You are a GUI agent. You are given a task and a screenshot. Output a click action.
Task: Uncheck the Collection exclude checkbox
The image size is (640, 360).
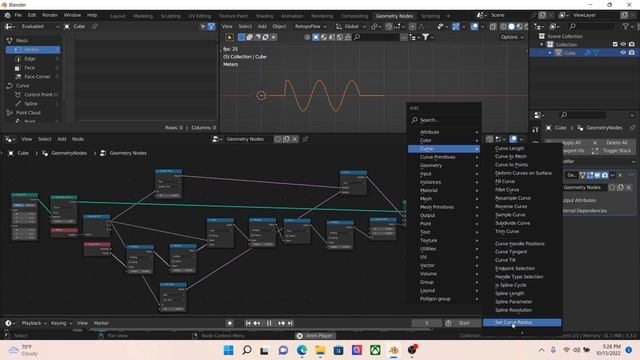615,44
